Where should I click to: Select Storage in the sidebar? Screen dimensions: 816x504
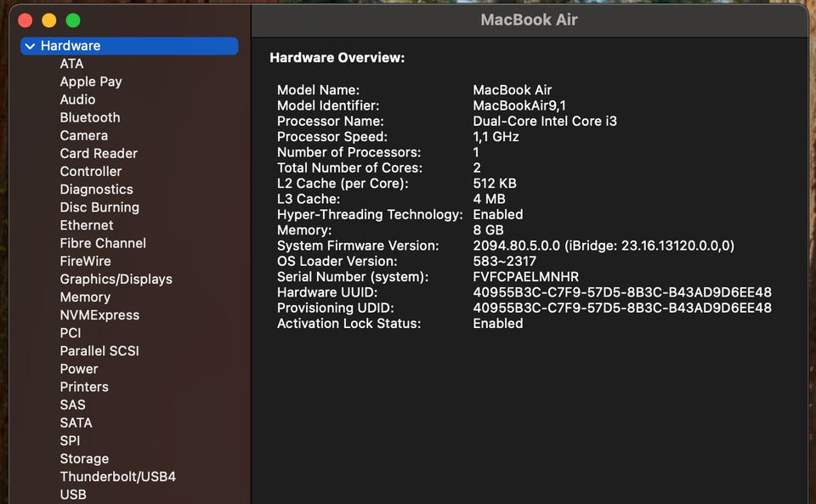coord(84,459)
